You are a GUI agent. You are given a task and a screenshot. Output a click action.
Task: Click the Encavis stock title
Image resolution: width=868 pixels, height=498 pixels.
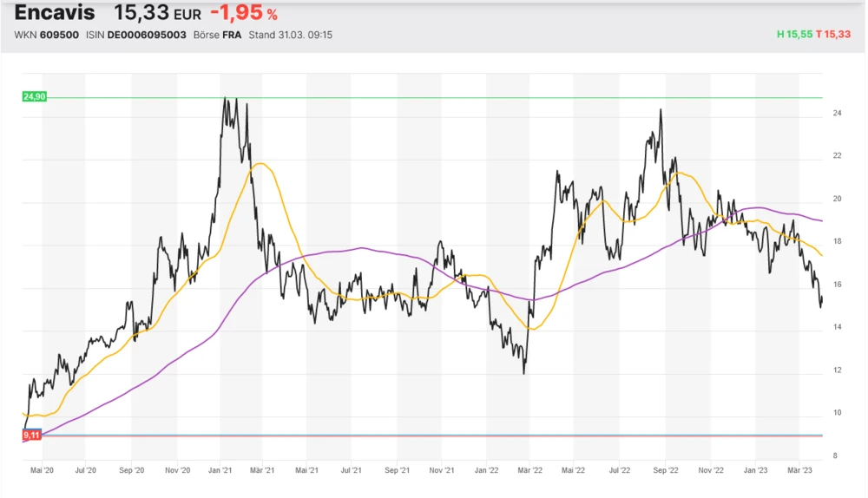(56, 14)
